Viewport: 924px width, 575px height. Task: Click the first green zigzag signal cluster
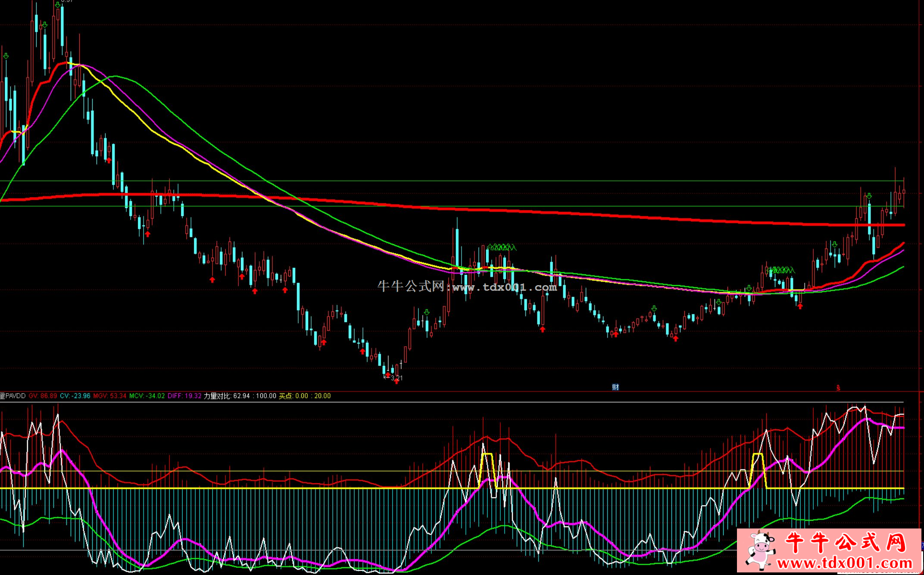click(502, 247)
